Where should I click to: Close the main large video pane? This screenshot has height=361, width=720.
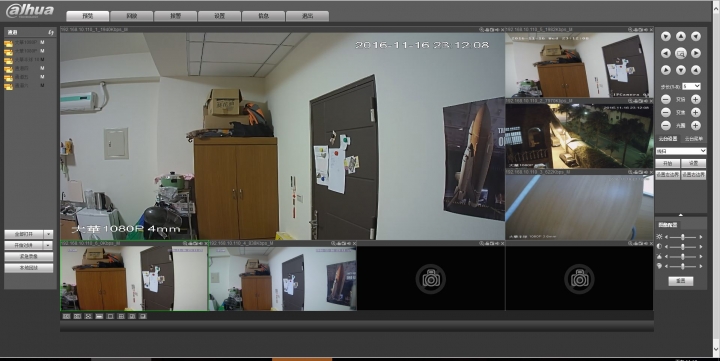coord(502,29)
